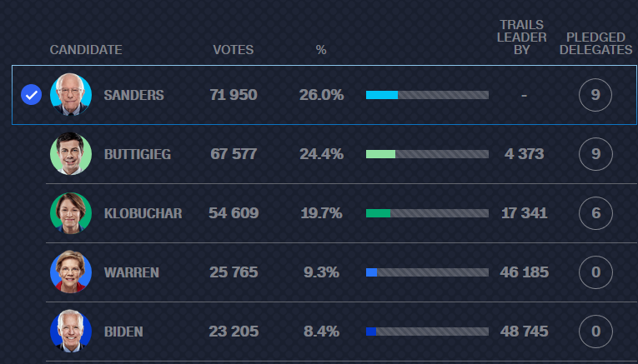Click Warren's candidate photo
The image size is (638, 364).
coord(71,272)
